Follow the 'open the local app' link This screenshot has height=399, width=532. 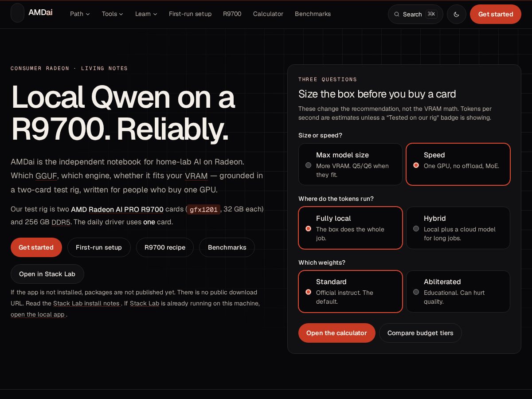pyautogui.click(x=38, y=314)
